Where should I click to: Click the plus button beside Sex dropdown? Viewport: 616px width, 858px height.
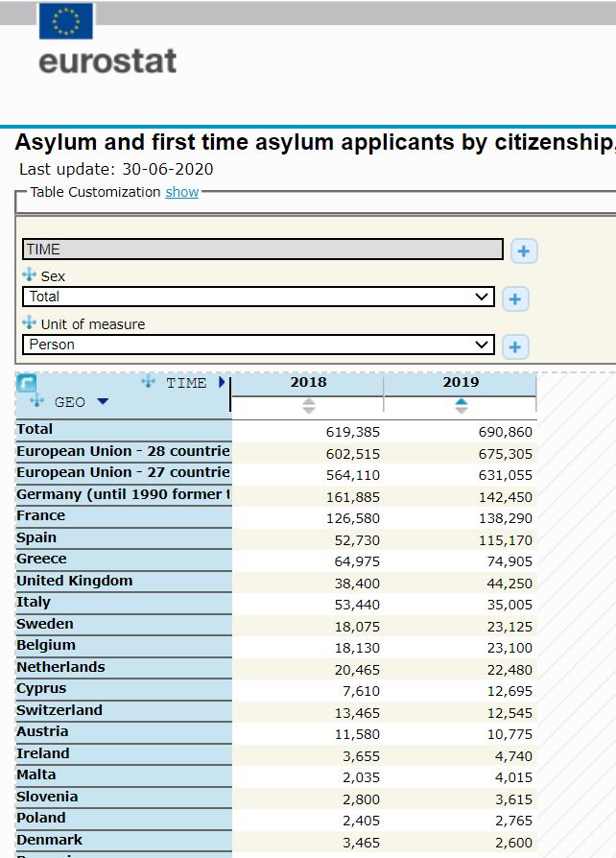click(x=515, y=298)
